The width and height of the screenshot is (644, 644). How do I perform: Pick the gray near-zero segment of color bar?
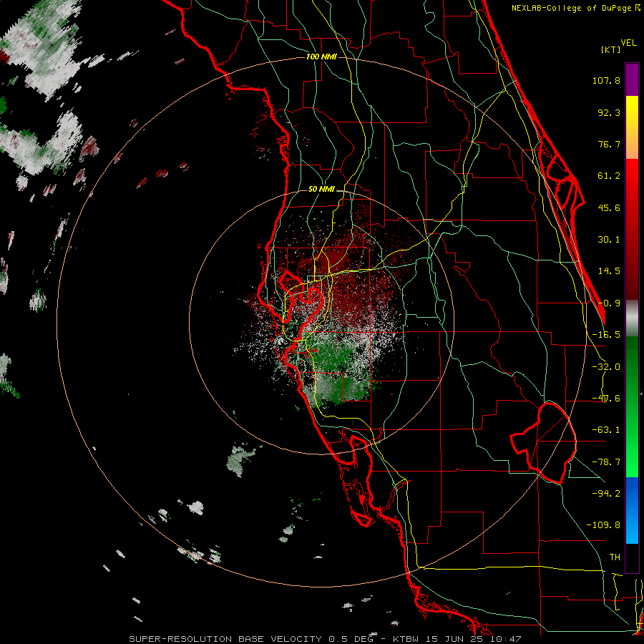pos(632,318)
